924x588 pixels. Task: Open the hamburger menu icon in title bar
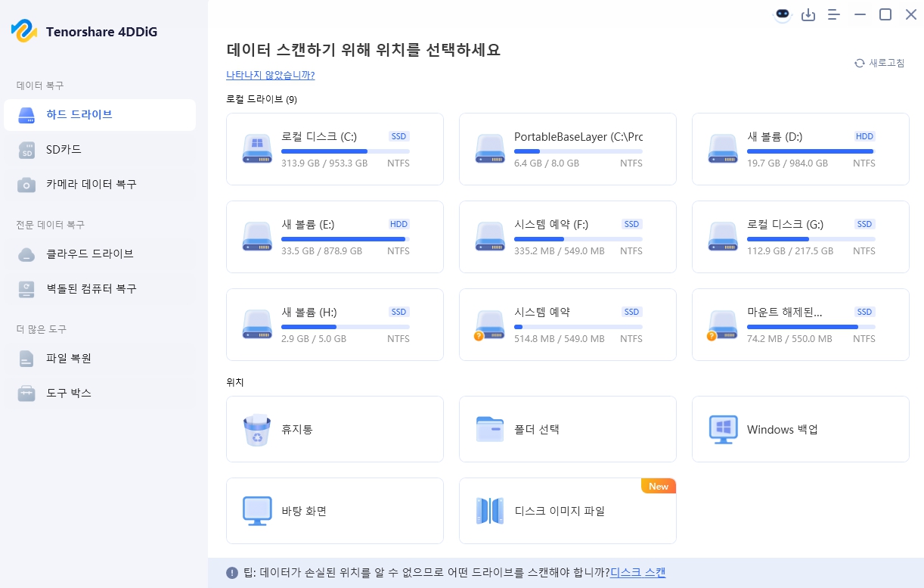pos(834,14)
